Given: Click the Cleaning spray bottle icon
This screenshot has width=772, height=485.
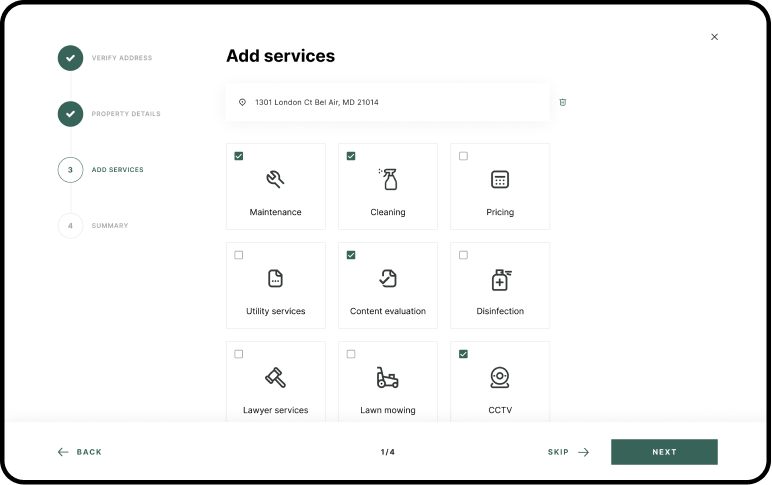Looking at the screenshot, I should click(388, 179).
